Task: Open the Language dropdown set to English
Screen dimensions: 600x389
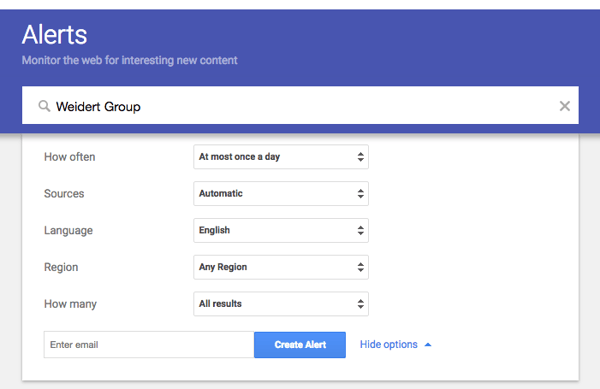Action: click(x=281, y=230)
